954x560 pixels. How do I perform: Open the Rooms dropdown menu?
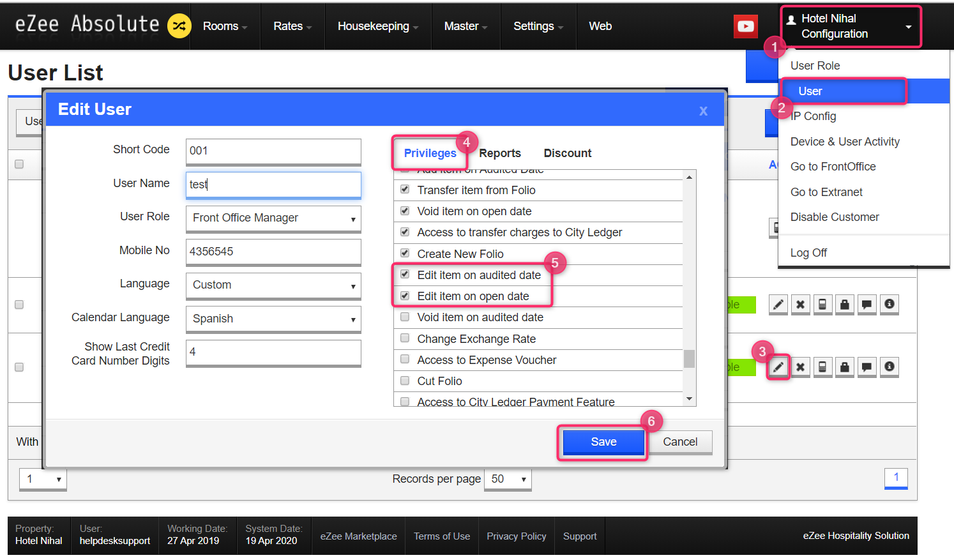[x=225, y=26]
